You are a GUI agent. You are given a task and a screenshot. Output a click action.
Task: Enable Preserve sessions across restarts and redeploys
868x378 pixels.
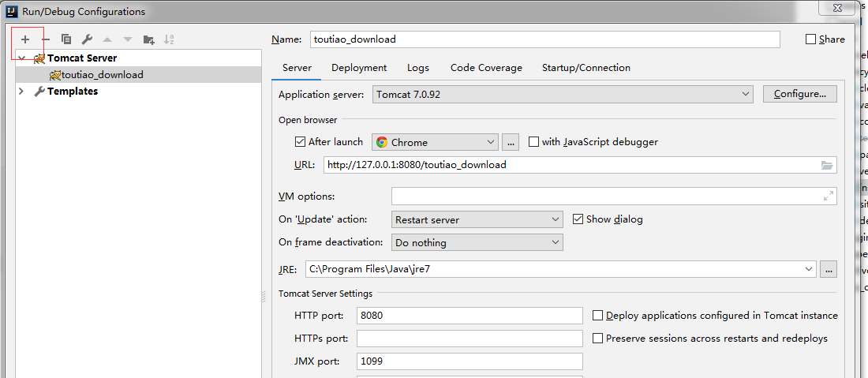pos(598,339)
